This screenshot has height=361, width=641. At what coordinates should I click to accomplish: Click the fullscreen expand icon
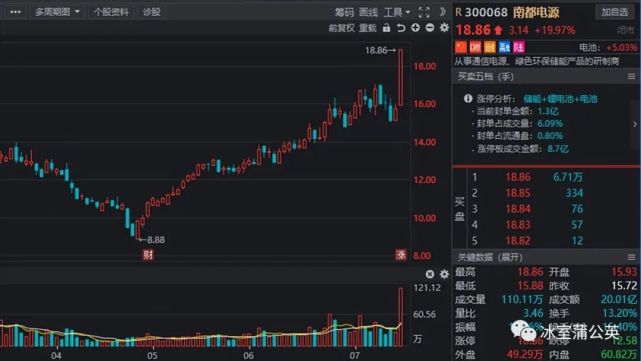coord(424,12)
